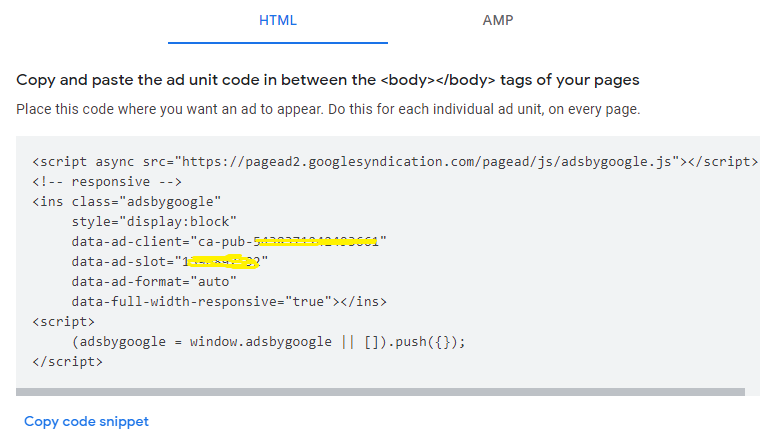The image size is (778, 437).
Task: Click the ins class="adsbygoogle" line
Action: (127, 202)
